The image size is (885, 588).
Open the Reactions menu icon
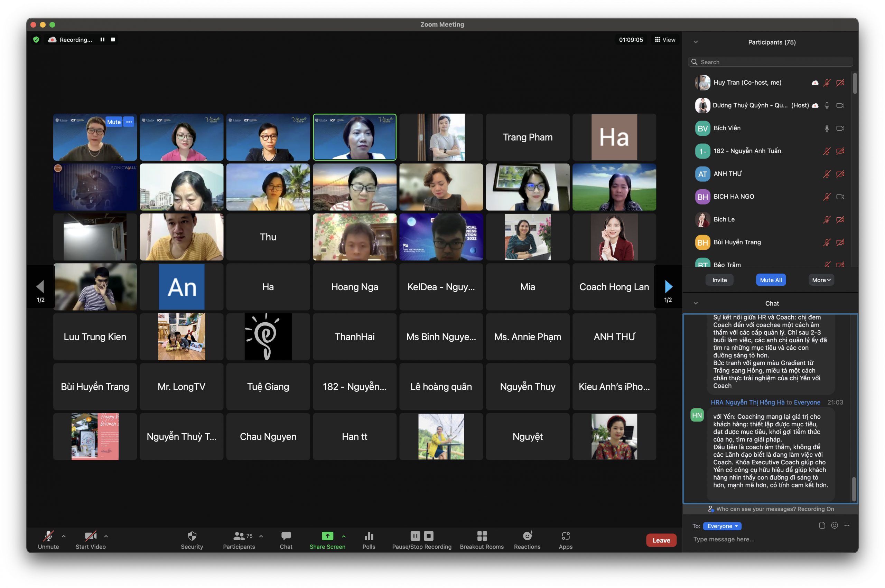pyautogui.click(x=528, y=535)
